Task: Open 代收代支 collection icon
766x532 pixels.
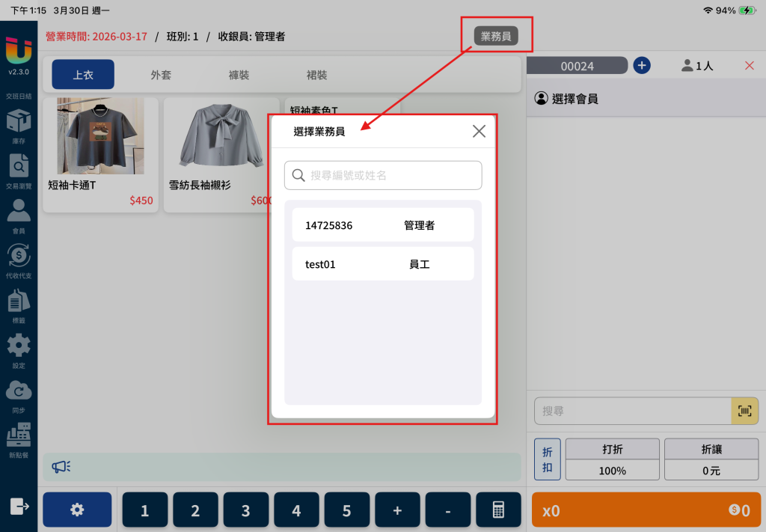Action: click(x=19, y=255)
